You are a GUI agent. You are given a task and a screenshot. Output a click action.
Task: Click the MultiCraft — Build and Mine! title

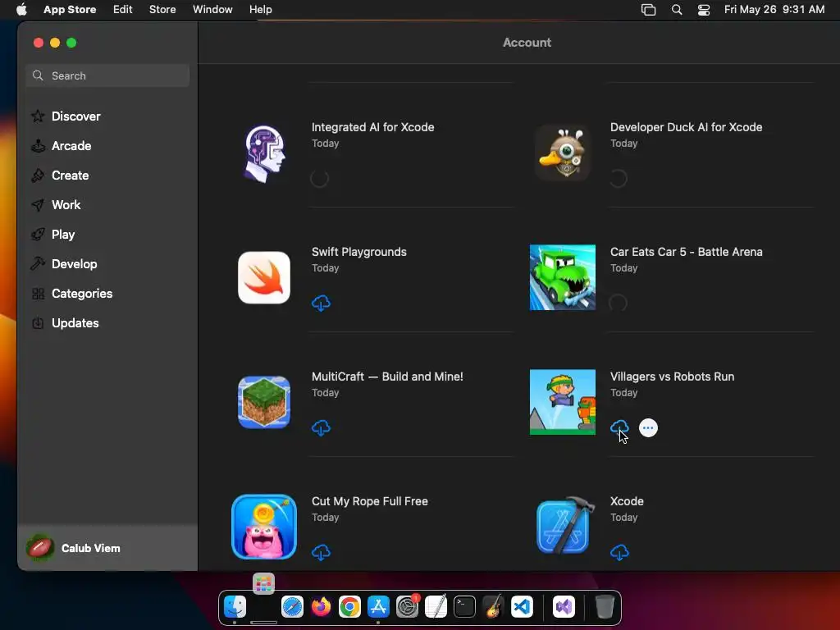[387, 377]
